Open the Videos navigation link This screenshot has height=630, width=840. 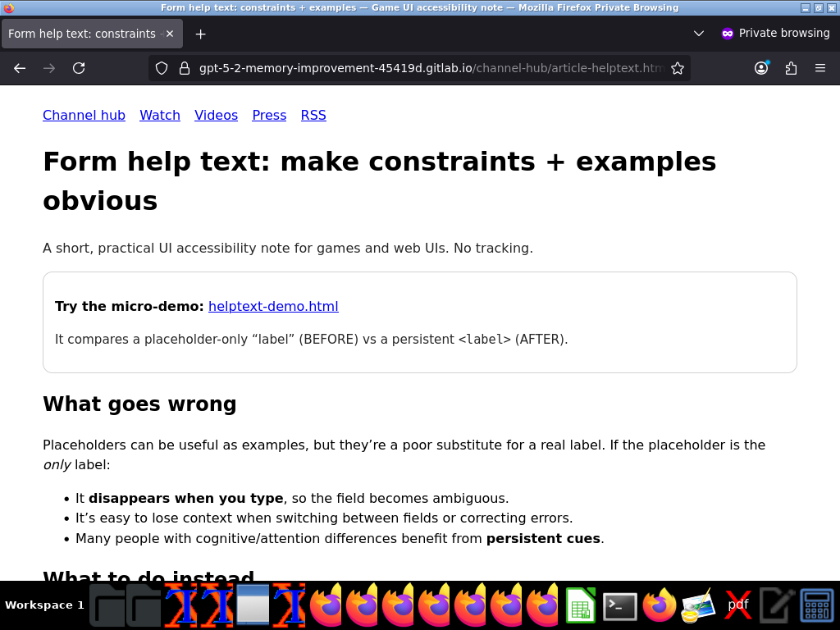[x=216, y=115]
